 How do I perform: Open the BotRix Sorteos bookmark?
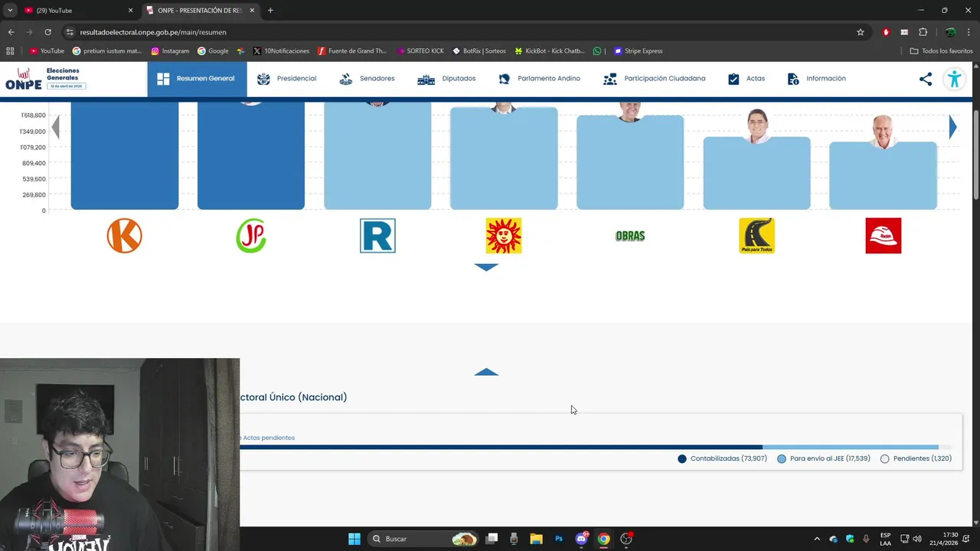coord(479,51)
